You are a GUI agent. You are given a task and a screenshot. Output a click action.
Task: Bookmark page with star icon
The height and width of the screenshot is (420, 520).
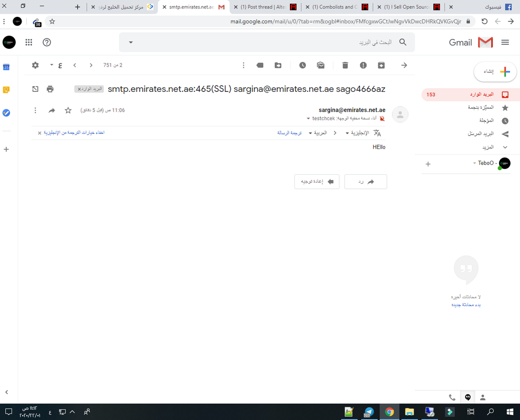pos(52,22)
